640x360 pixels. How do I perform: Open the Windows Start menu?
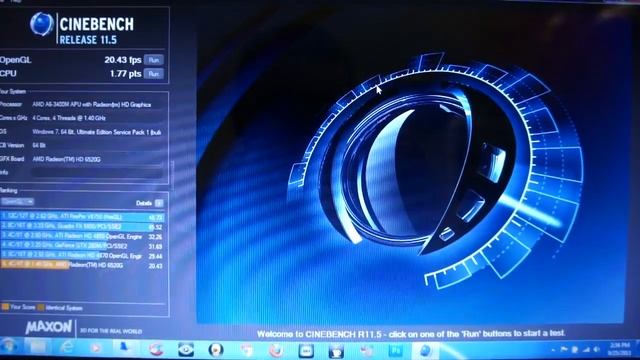(x=8, y=347)
